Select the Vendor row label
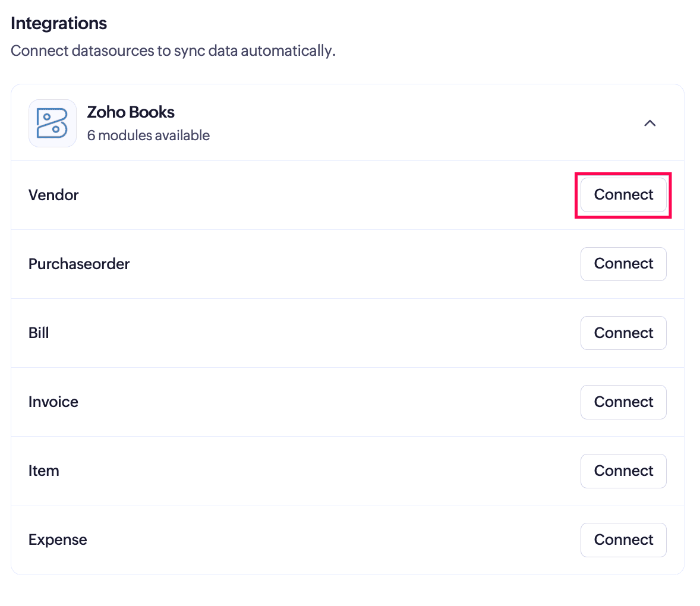Viewport: 700px width, 606px height. (x=53, y=195)
